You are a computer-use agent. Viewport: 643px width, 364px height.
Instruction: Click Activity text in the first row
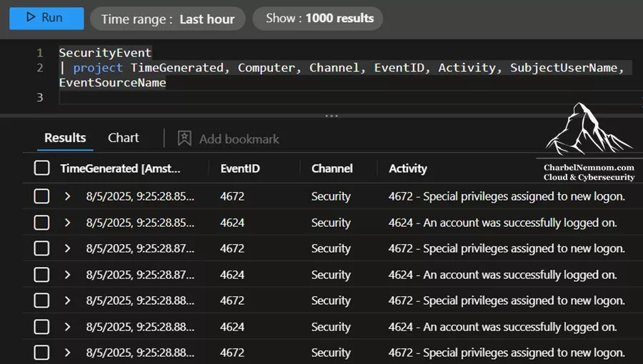(x=507, y=196)
